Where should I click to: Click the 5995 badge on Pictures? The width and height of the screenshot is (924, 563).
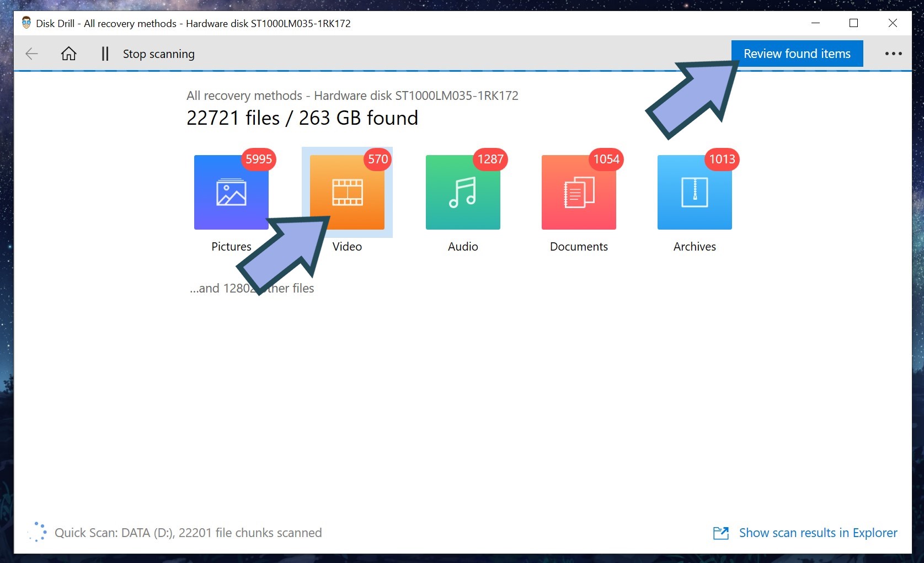[x=259, y=160]
